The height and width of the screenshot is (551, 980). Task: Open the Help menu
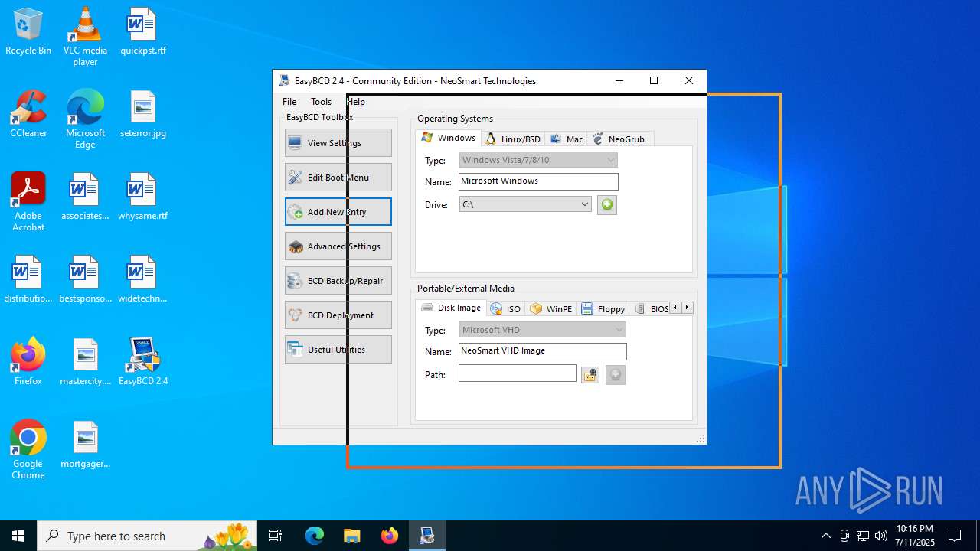click(x=355, y=102)
